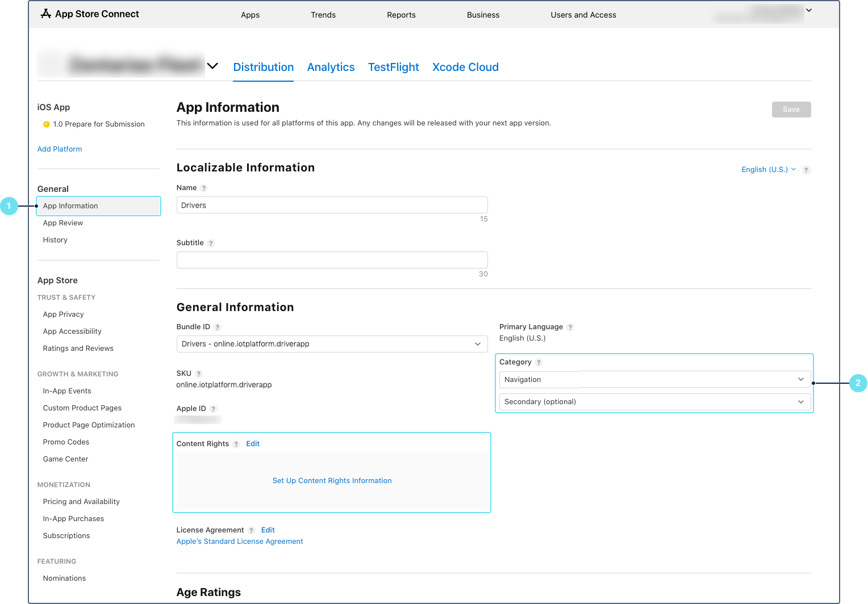Screen dimensions: 868x604
Task: Switch to the TestFlight tab
Action: click(x=394, y=67)
